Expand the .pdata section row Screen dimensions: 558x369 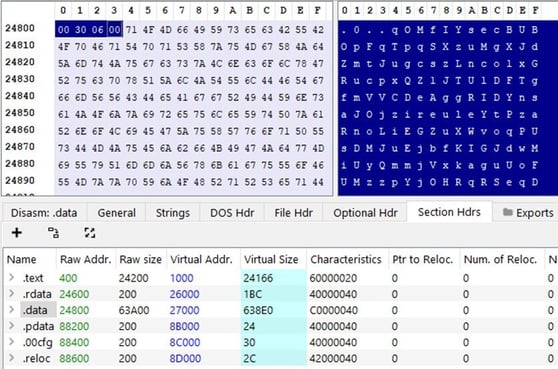pos(11,326)
